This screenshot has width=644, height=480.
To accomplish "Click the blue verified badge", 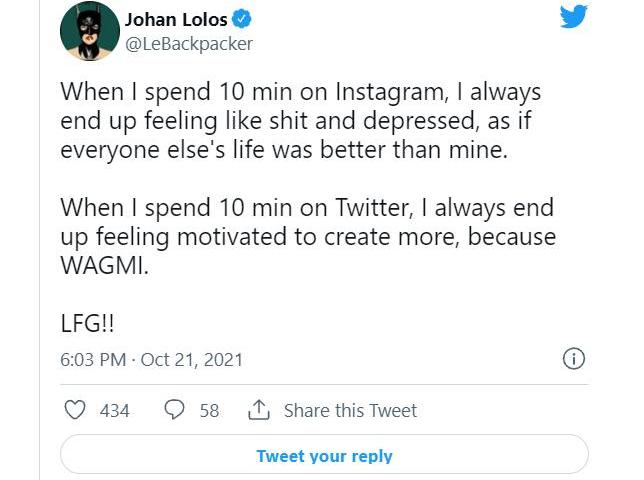I will 240,19.
